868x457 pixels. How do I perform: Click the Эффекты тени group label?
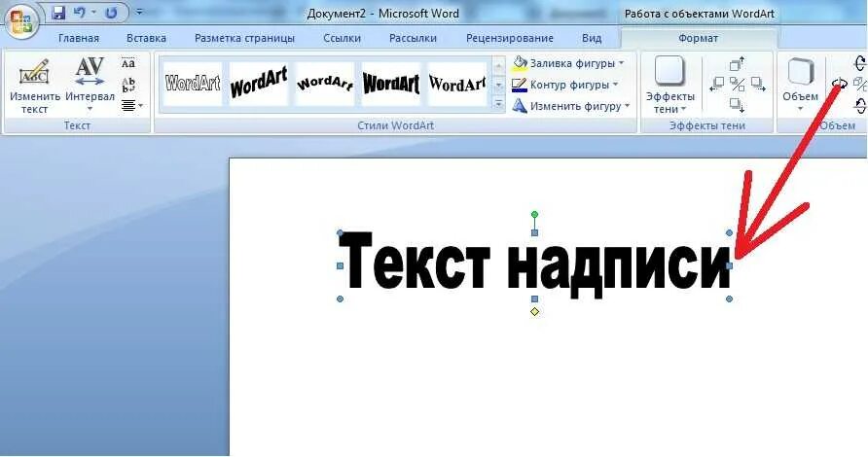706,126
